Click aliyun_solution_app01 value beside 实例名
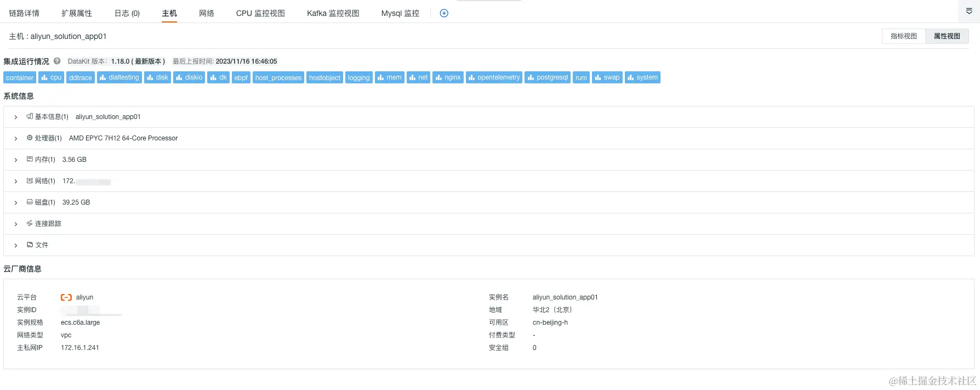Image resolution: width=980 pixels, height=390 pixels. coord(565,297)
